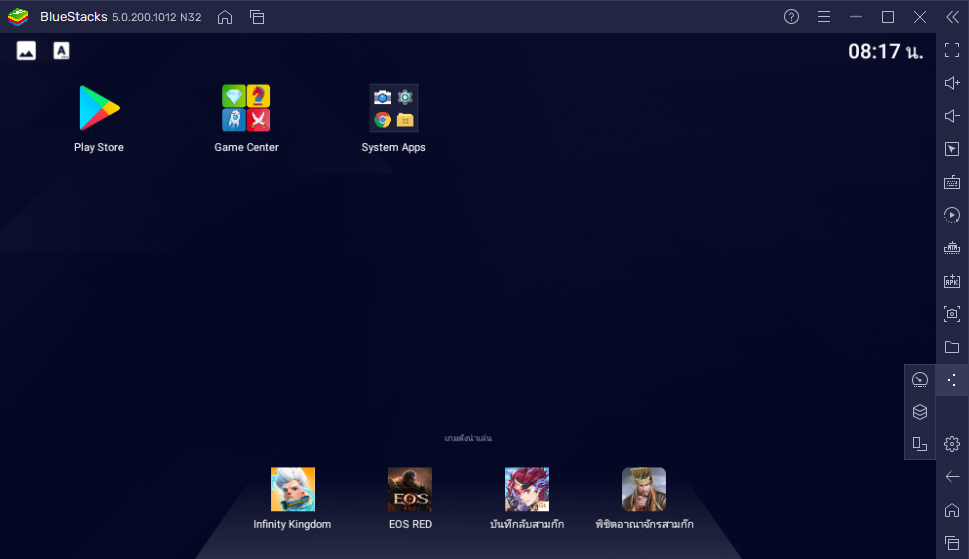This screenshot has width=969, height=559.
Task: Open the Play Store app
Action: pos(99,108)
